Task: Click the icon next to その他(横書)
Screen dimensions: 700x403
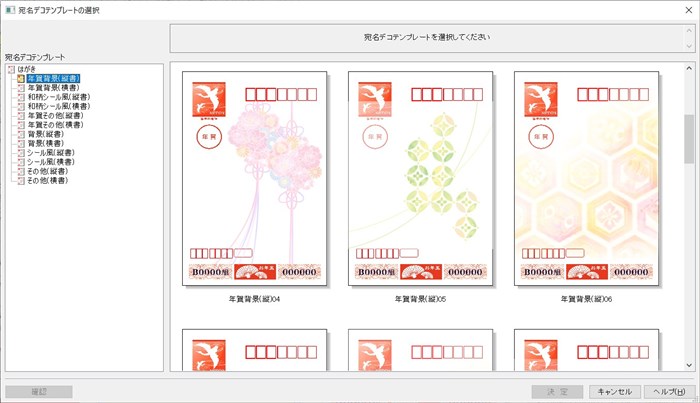Action: pos(21,181)
